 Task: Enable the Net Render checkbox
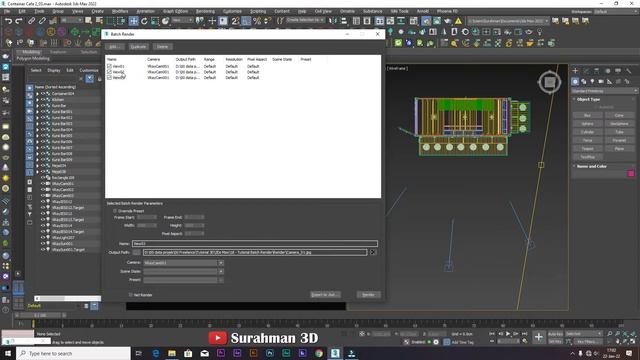click(131, 295)
